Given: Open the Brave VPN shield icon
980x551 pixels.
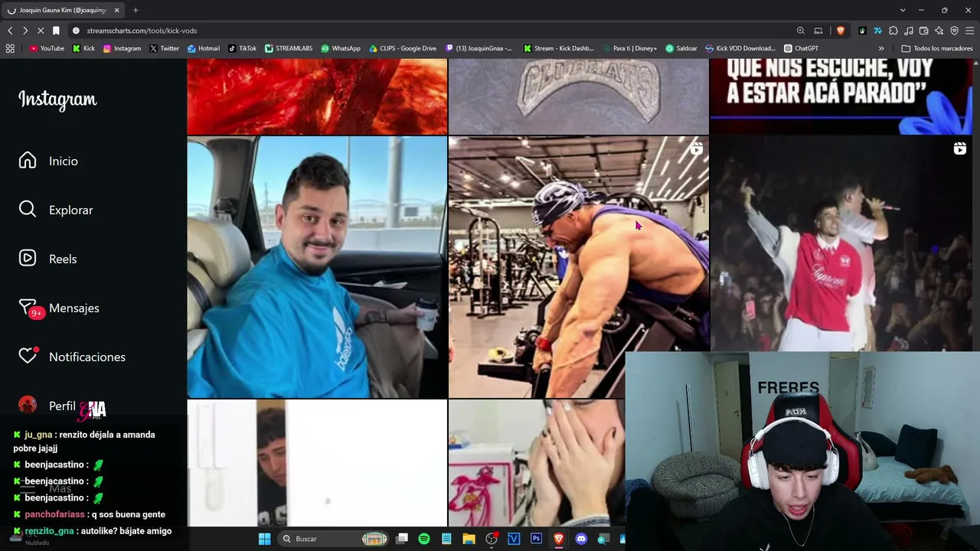Looking at the screenshot, I should tap(954, 31).
